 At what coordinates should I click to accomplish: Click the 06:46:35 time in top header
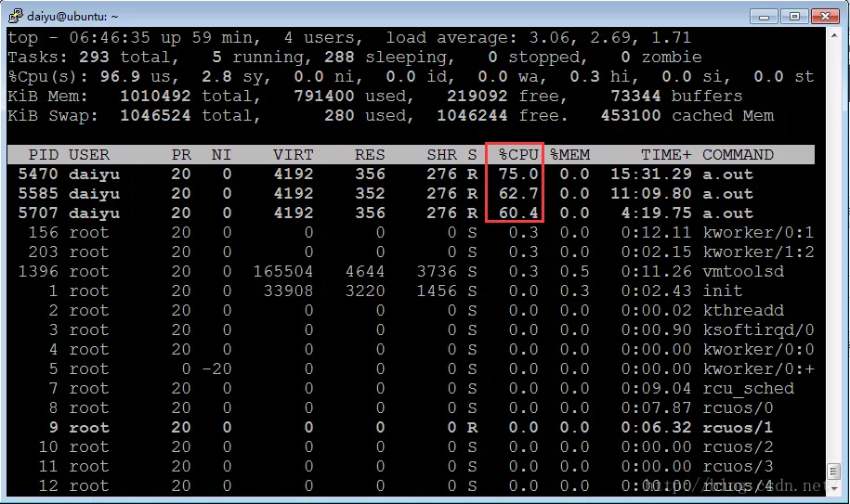pyautogui.click(x=110, y=38)
